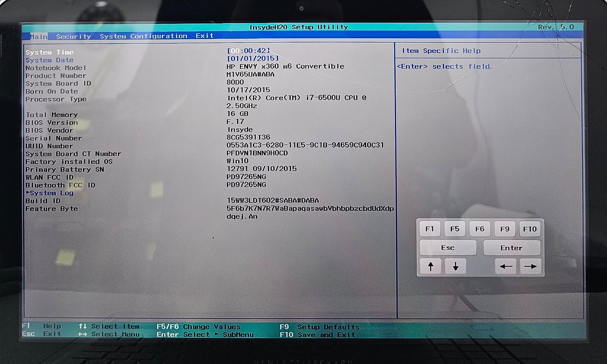Select the System Date label
Image resolution: width=607 pixels, height=364 pixels.
50,60
